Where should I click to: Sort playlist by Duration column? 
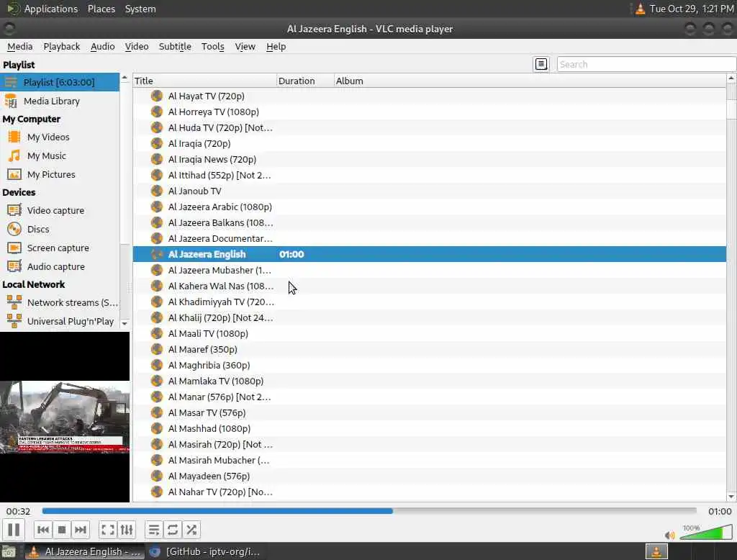coord(305,81)
